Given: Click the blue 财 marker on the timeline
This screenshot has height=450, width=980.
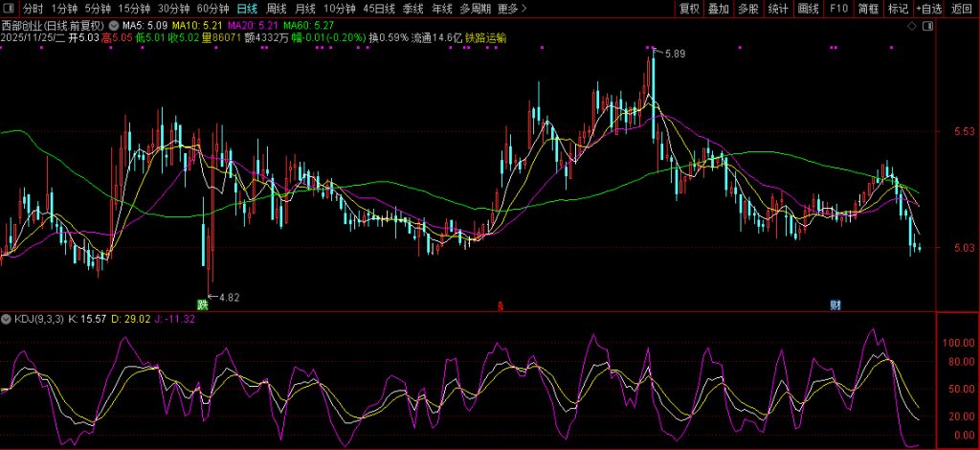Looking at the screenshot, I should 835,305.
